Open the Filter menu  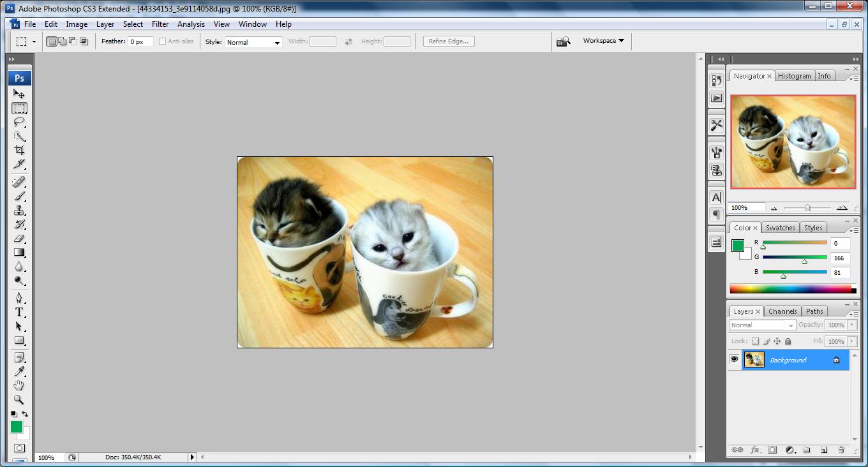[x=160, y=24]
